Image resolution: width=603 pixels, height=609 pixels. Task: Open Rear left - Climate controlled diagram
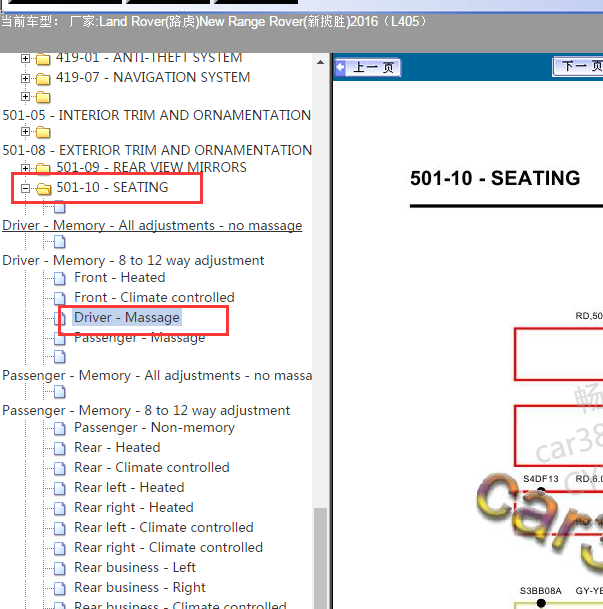pyautogui.click(x=164, y=527)
